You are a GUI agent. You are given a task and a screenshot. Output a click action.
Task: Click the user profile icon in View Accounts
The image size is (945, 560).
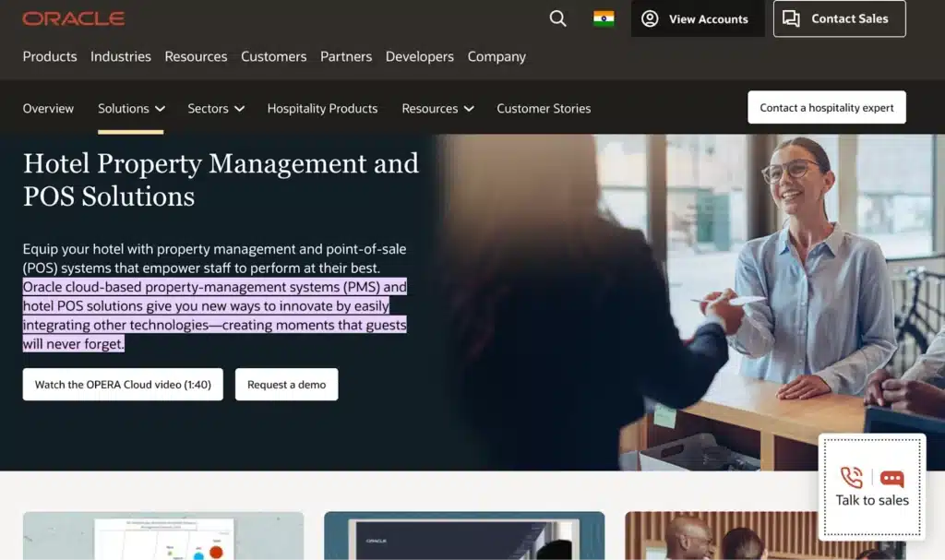[650, 18]
